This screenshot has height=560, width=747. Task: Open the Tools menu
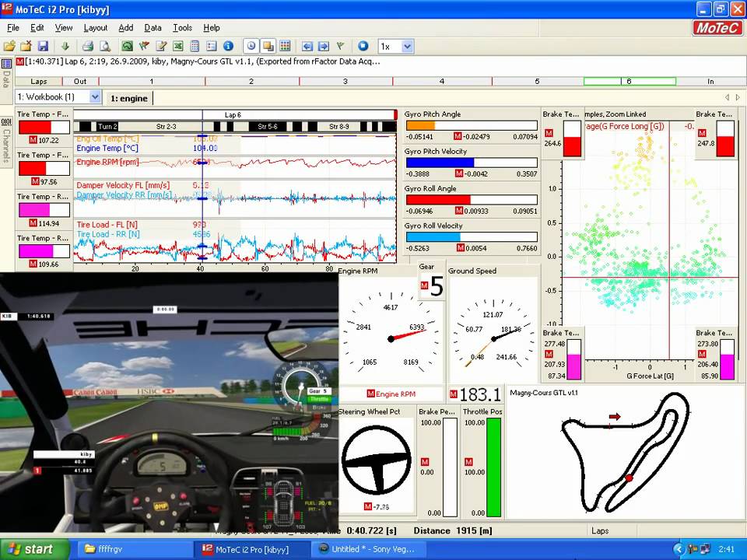click(x=182, y=28)
